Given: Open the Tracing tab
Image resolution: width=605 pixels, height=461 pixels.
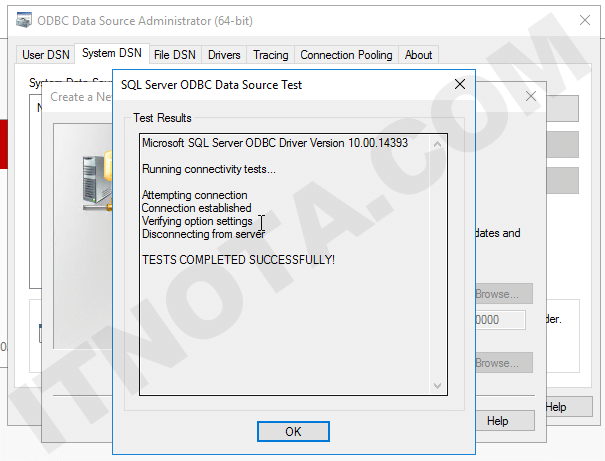Looking at the screenshot, I should [270, 55].
